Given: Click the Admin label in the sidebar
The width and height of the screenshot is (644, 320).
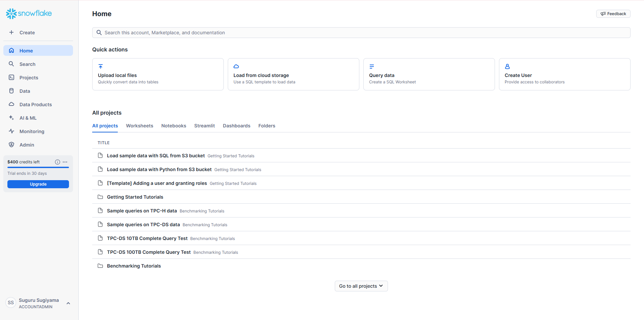Looking at the screenshot, I should (27, 145).
